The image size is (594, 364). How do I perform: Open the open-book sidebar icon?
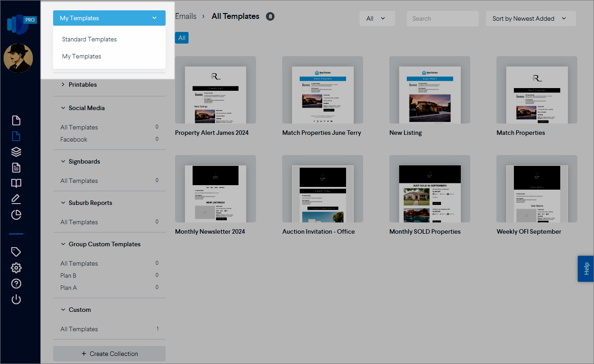tap(16, 183)
